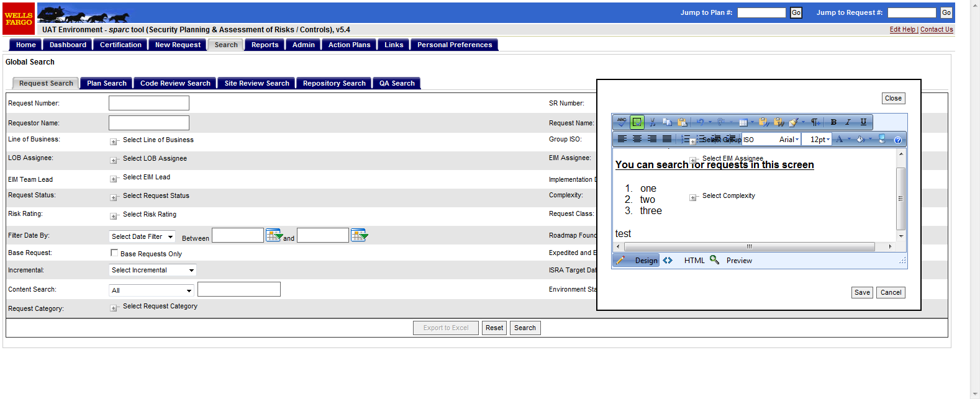Open the Certification menu
The width and height of the screenshot is (980, 399).
tap(120, 45)
